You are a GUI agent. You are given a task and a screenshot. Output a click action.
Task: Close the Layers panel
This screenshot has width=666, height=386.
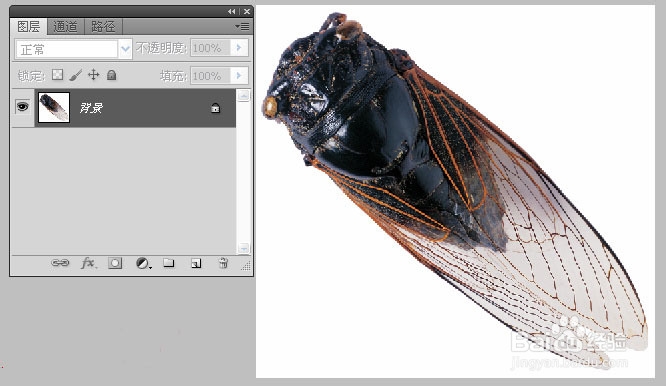coord(247,11)
